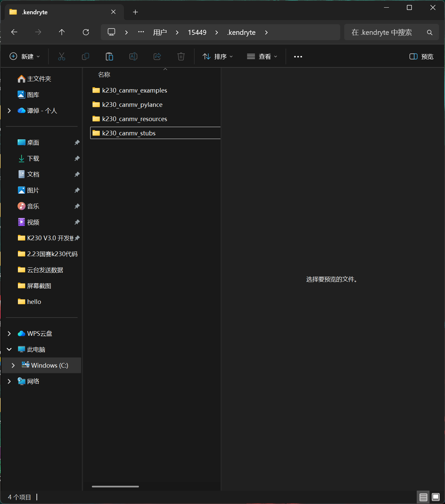Expand the WPS云盘 node
445x504 pixels.
9,333
